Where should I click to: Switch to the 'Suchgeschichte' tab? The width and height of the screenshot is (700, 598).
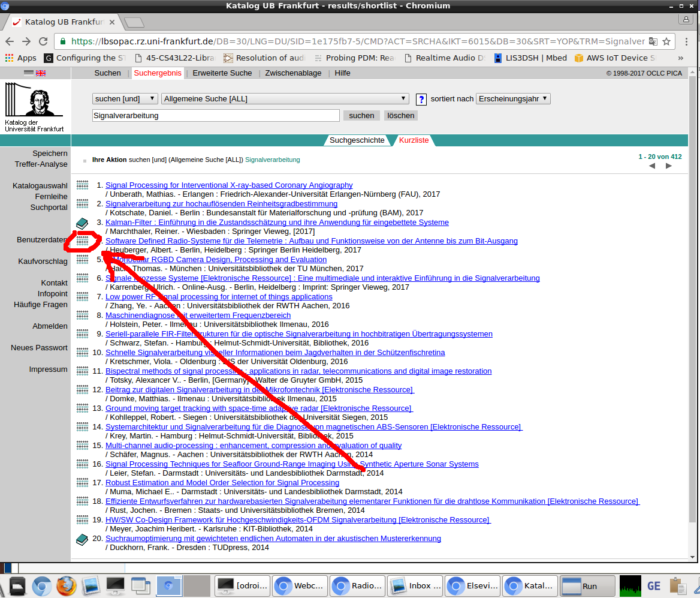pos(357,140)
